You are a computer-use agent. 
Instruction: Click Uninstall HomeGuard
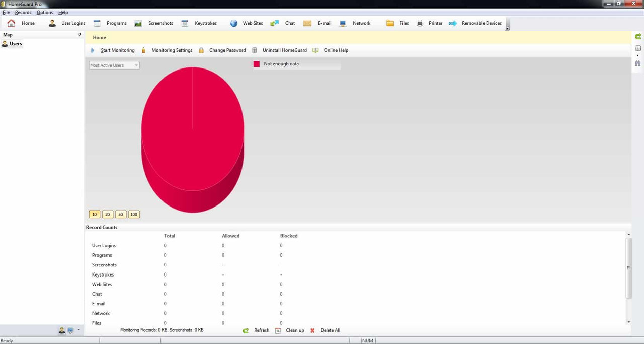click(x=285, y=50)
